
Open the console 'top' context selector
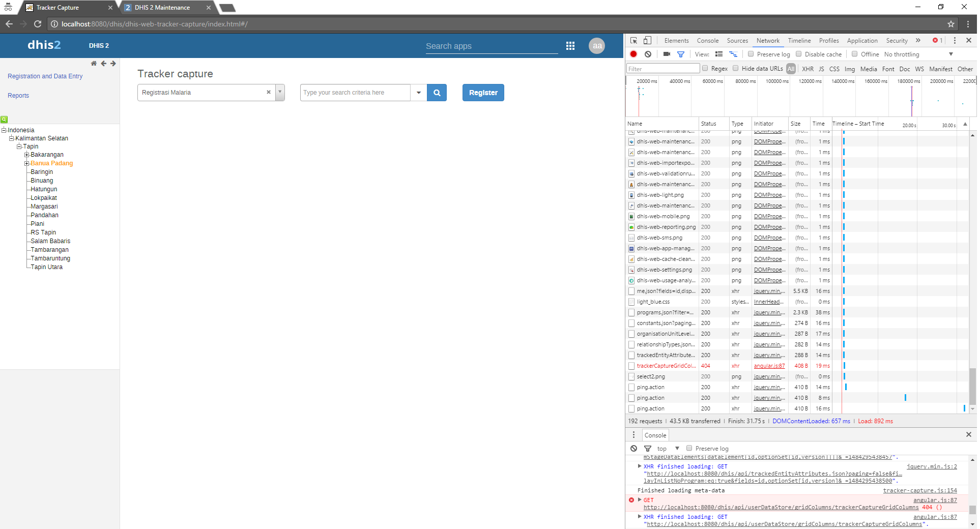668,449
